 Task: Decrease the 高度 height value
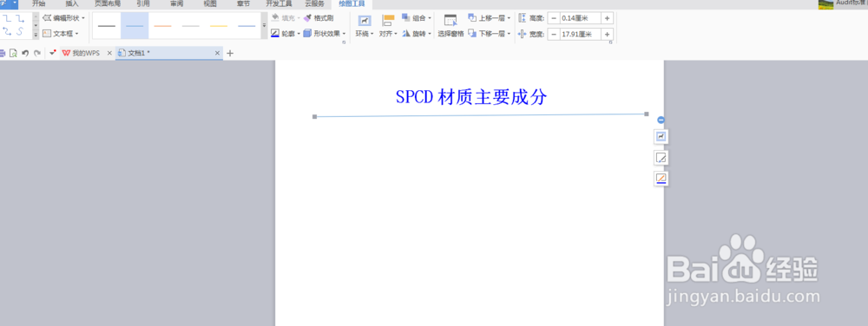(x=553, y=18)
